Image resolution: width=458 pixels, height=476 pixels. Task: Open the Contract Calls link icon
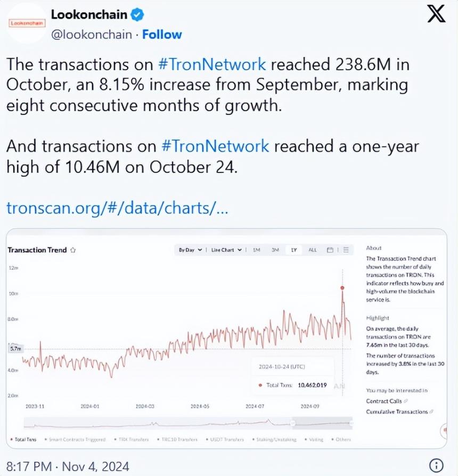click(406, 401)
